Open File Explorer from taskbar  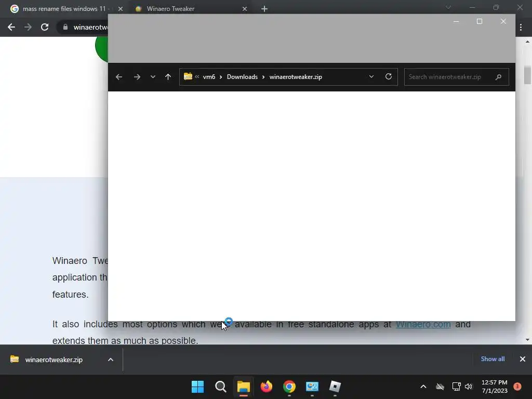pyautogui.click(x=243, y=387)
